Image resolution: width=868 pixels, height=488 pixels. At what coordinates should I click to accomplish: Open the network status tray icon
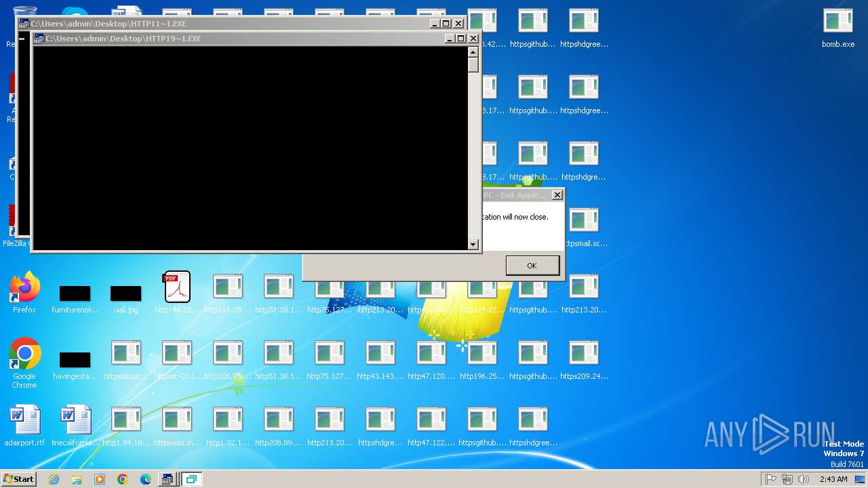787,479
